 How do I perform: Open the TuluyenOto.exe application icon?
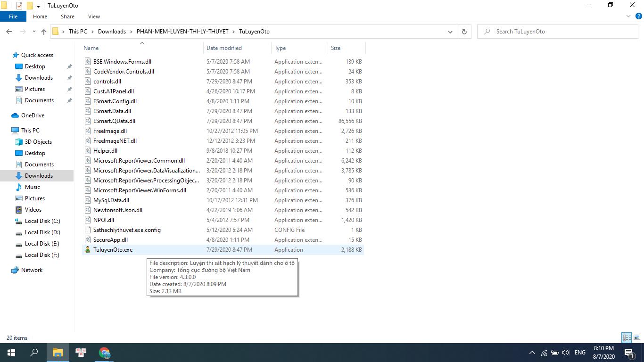pos(88,250)
